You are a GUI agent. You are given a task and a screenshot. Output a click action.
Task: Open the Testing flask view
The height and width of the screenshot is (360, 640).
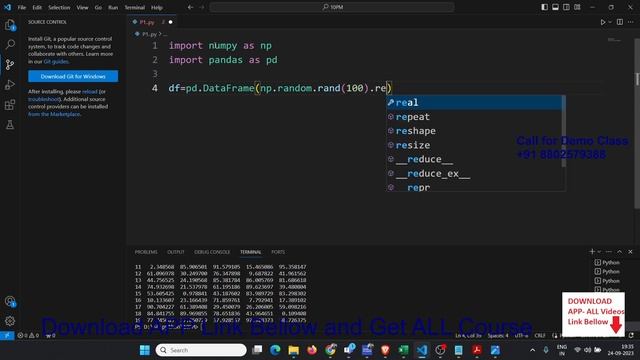[10, 124]
